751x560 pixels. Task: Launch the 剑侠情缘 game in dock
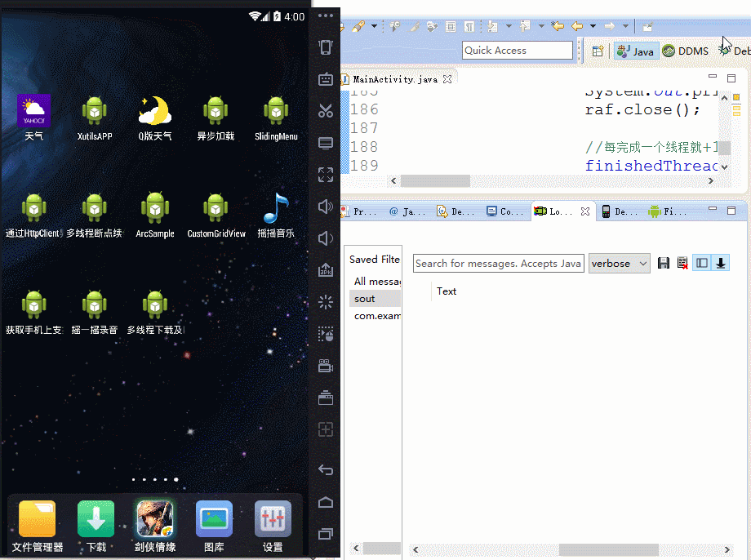pos(155,526)
